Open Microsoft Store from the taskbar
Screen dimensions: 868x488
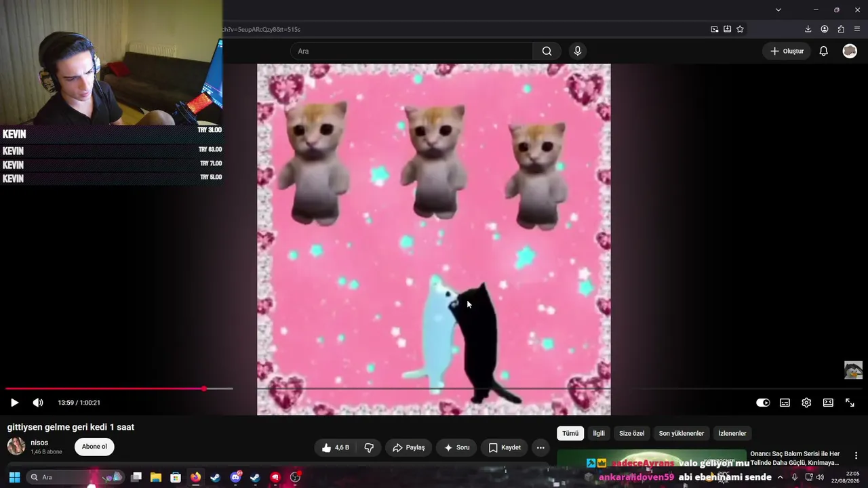click(x=176, y=477)
